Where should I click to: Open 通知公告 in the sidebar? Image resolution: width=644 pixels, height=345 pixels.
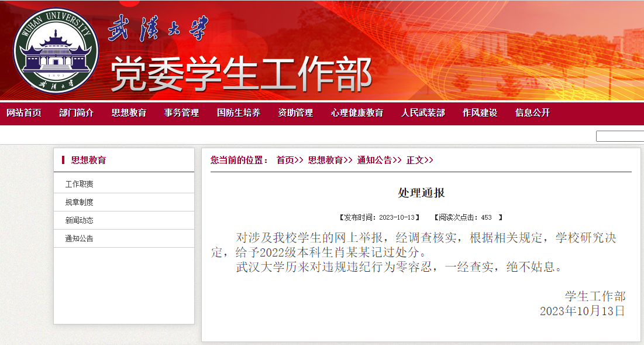[80, 238]
